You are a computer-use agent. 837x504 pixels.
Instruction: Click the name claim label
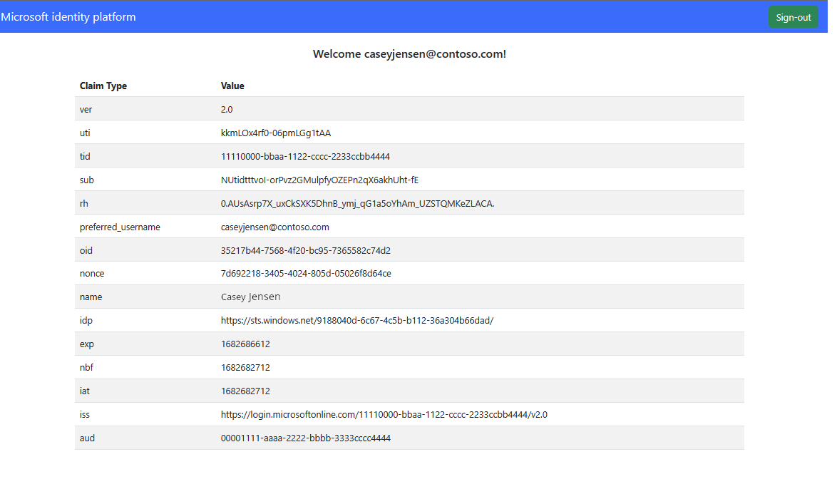tap(91, 297)
